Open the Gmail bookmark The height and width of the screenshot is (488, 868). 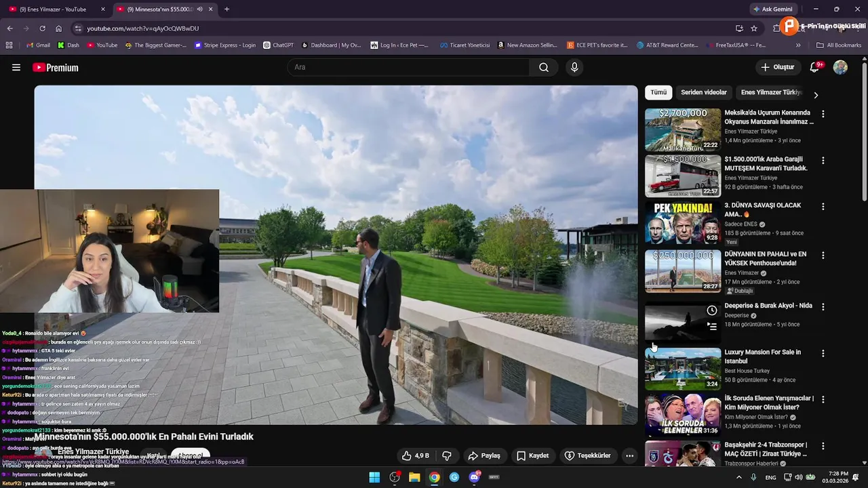tap(38, 45)
